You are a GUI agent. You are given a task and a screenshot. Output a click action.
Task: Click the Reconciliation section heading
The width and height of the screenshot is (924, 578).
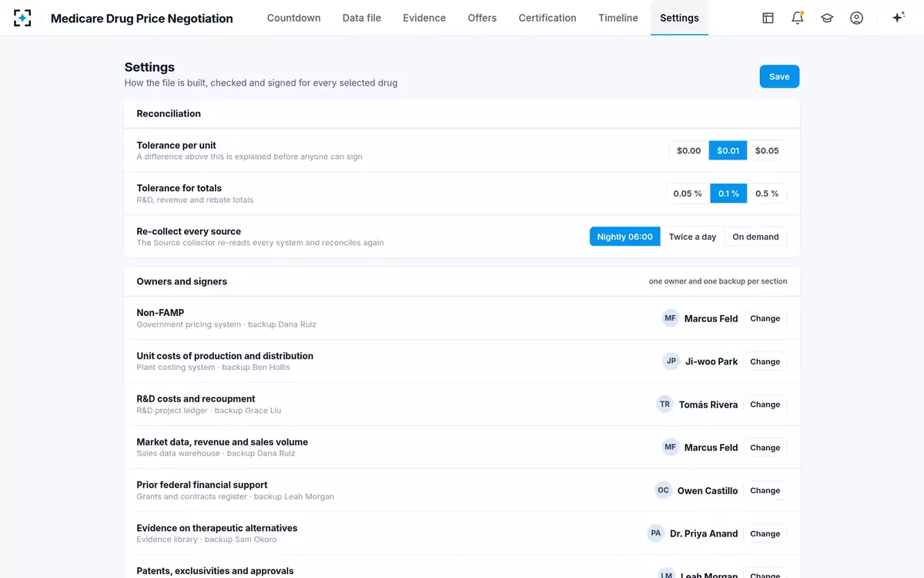[169, 113]
